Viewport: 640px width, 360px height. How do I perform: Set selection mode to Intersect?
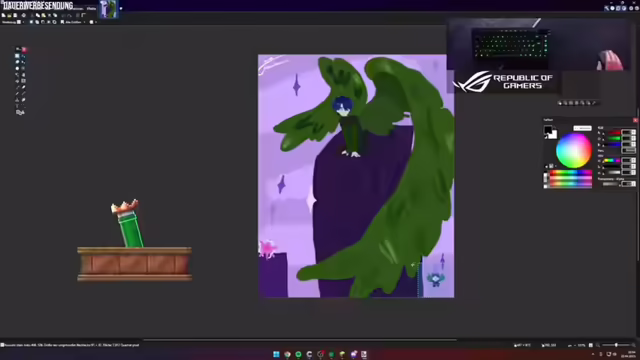pos(49,22)
